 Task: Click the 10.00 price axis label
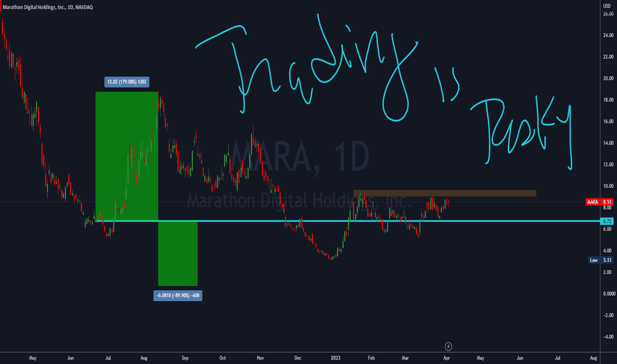(x=608, y=186)
